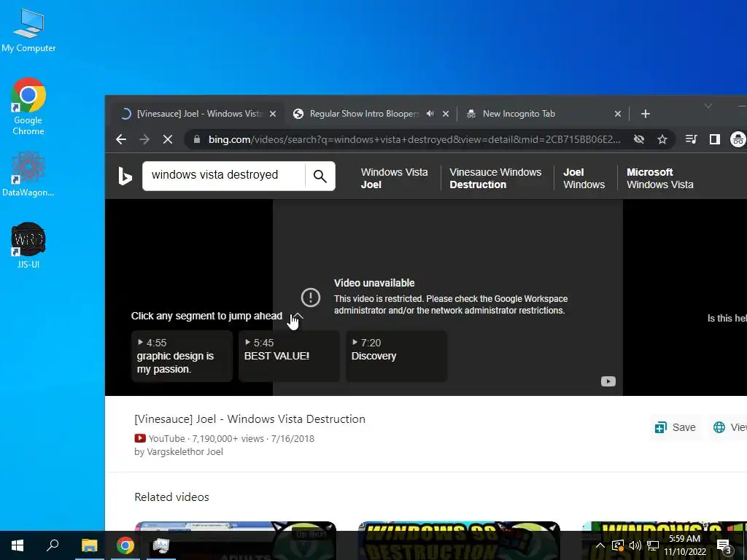Go back to the previous page
This screenshot has height=560, width=747.
pos(121,139)
